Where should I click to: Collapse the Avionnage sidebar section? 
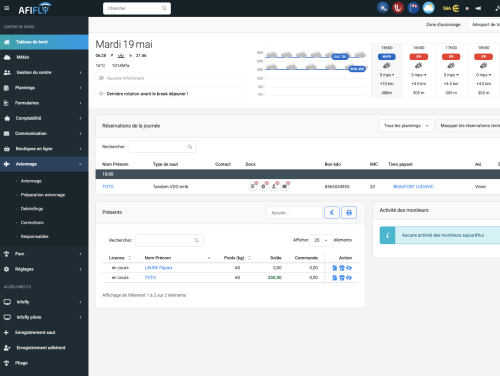(x=44, y=164)
